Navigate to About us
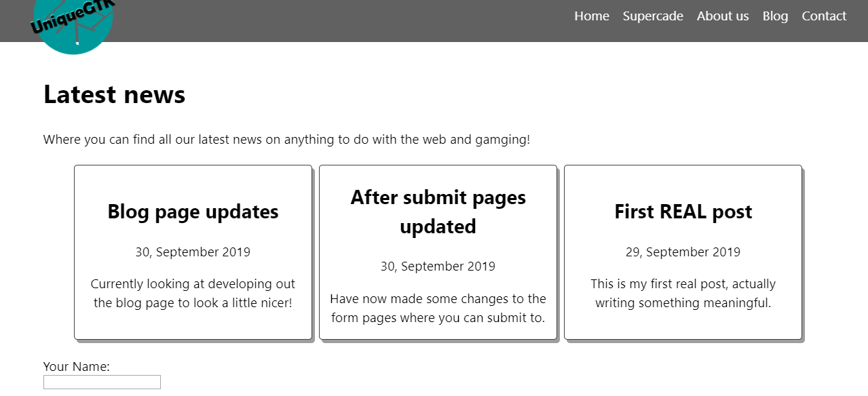 click(x=723, y=16)
